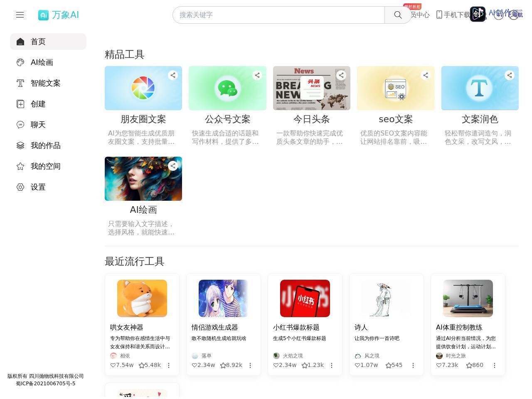Open the 公众号文案 WeChat thumbnail
The width and height of the screenshot is (532, 399).
point(227,88)
